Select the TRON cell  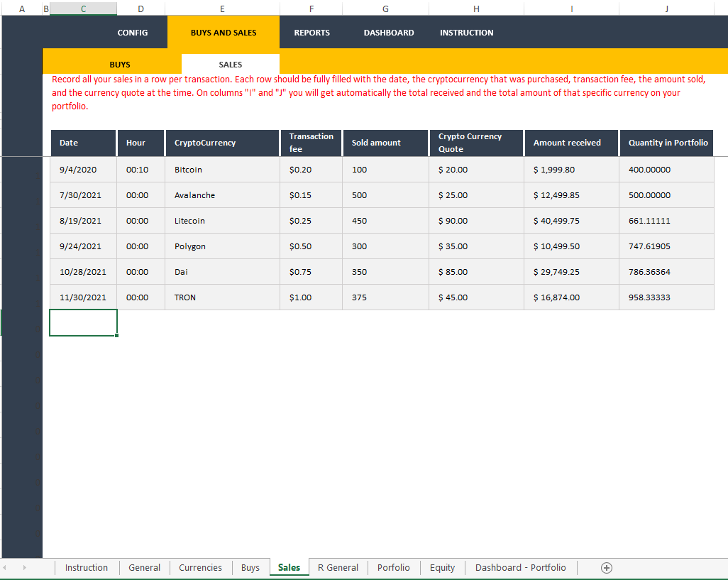222,297
